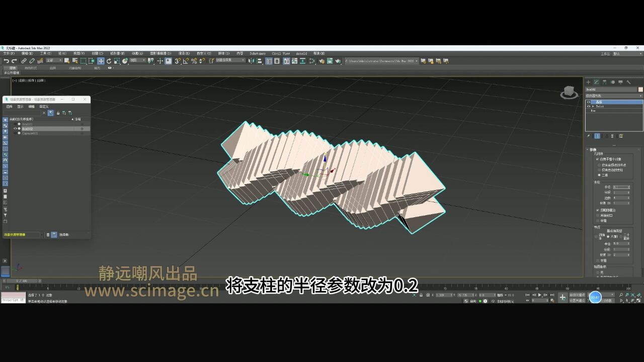Click the strut Radius input field
The width and height of the screenshot is (644, 362).
[x=621, y=187]
